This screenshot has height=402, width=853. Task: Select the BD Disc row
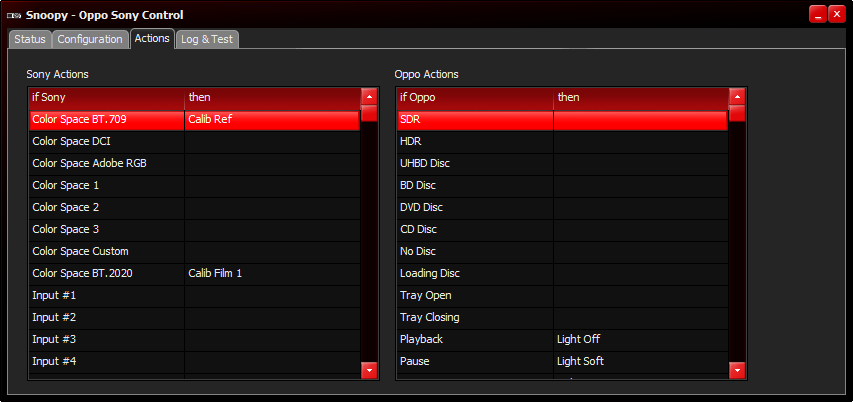[x=563, y=186]
